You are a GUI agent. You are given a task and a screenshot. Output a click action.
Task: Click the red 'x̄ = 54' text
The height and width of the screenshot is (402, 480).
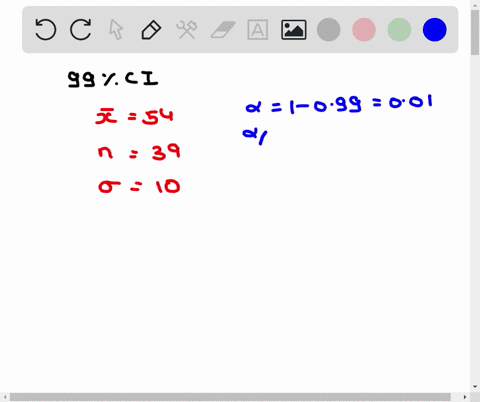tap(135, 117)
